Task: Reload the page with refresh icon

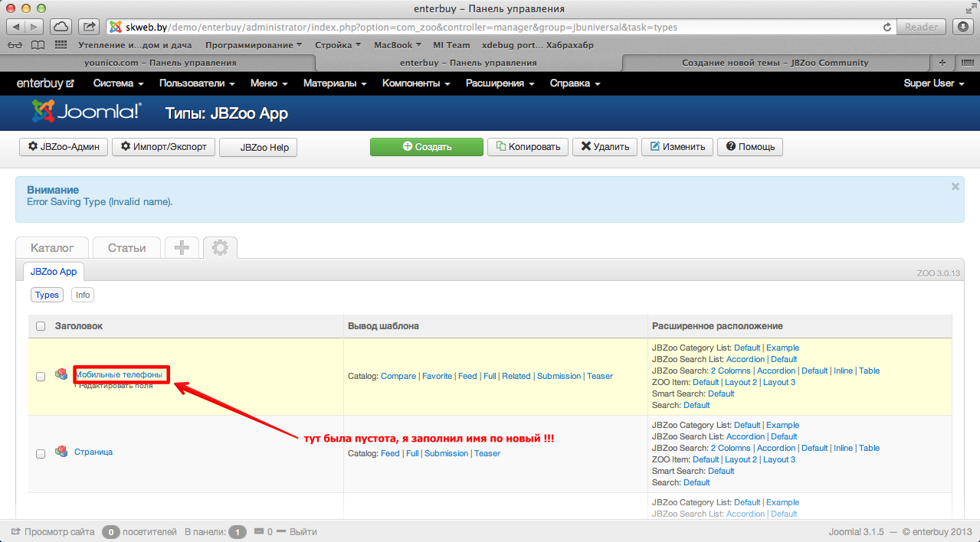Action: point(887,27)
